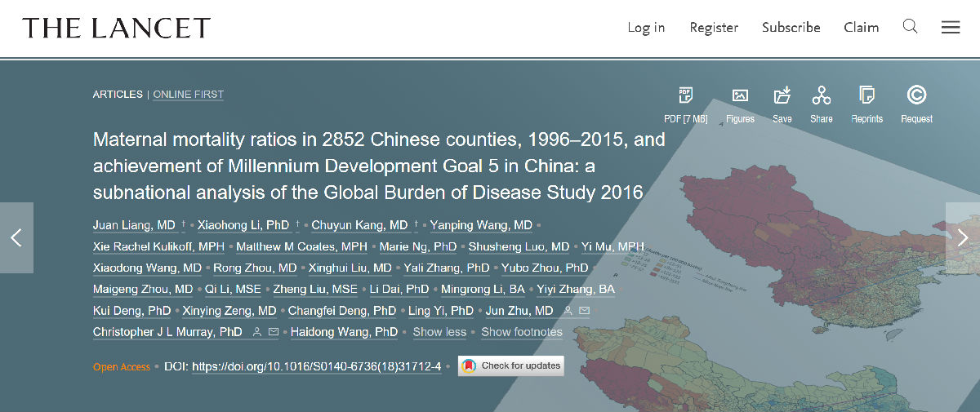Image resolution: width=980 pixels, height=412 pixels.
Task: Open author Shusheng Luo, MD
Action: click(519, 246)
